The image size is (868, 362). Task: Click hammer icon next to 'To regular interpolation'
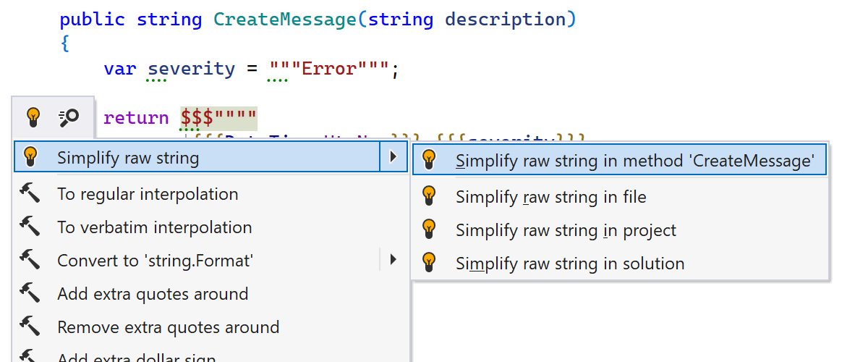30,193
